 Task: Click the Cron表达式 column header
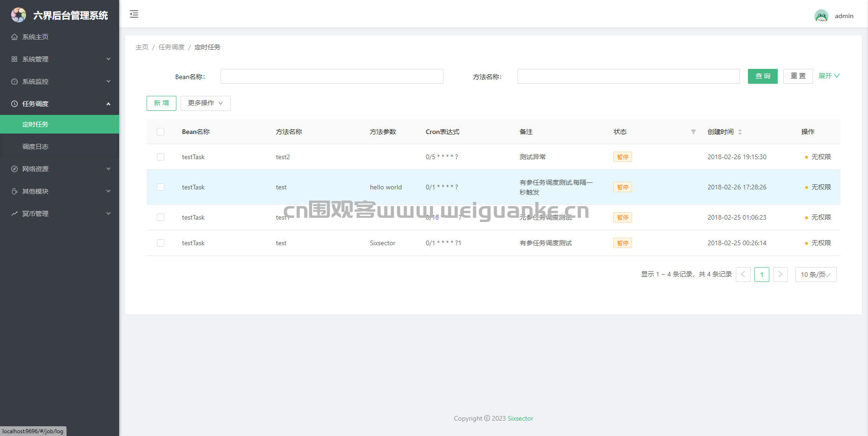[443, 132]
